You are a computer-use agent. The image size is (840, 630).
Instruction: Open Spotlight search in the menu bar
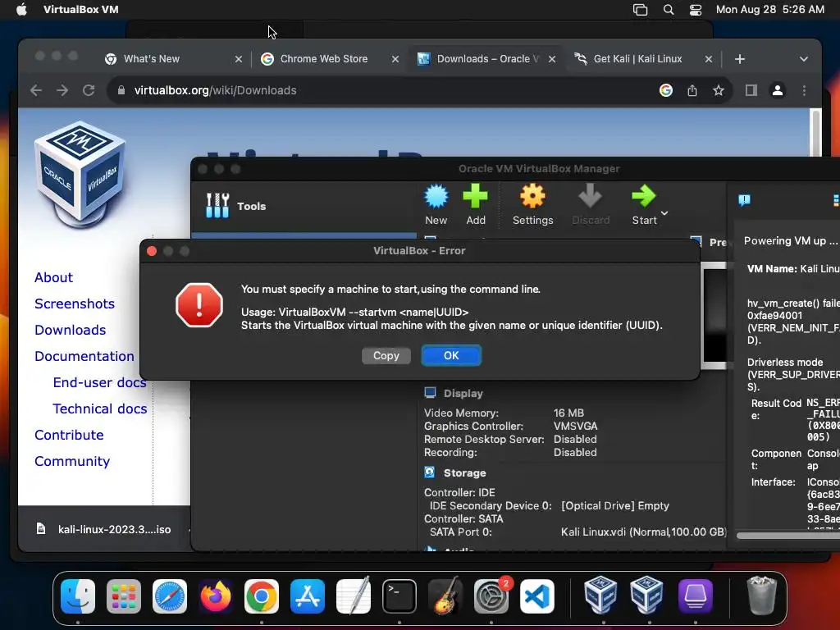[x=668, y=10]
